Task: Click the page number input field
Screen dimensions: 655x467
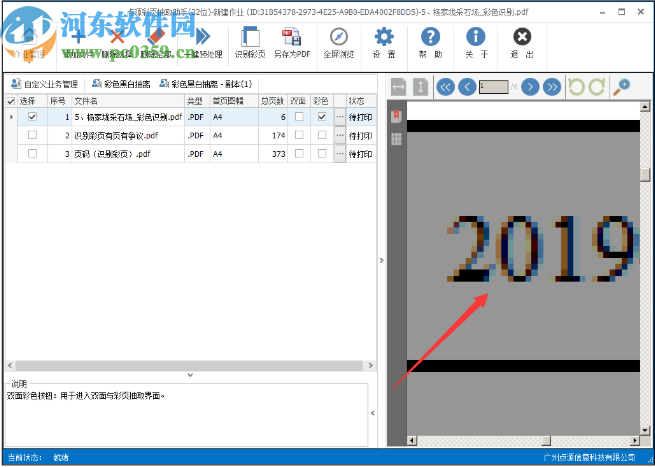Action: (x=493, y=87)
